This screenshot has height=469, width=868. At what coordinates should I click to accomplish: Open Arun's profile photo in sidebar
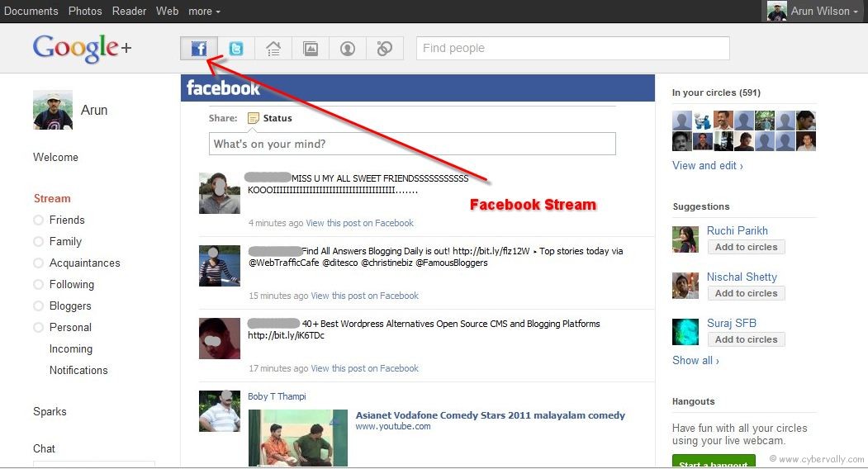pos(53,110)
